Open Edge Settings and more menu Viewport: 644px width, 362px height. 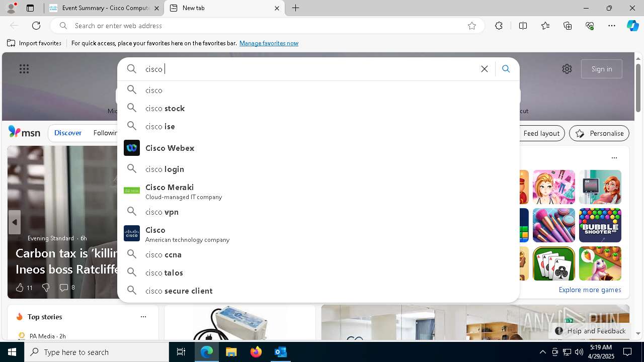click(612, 26)
